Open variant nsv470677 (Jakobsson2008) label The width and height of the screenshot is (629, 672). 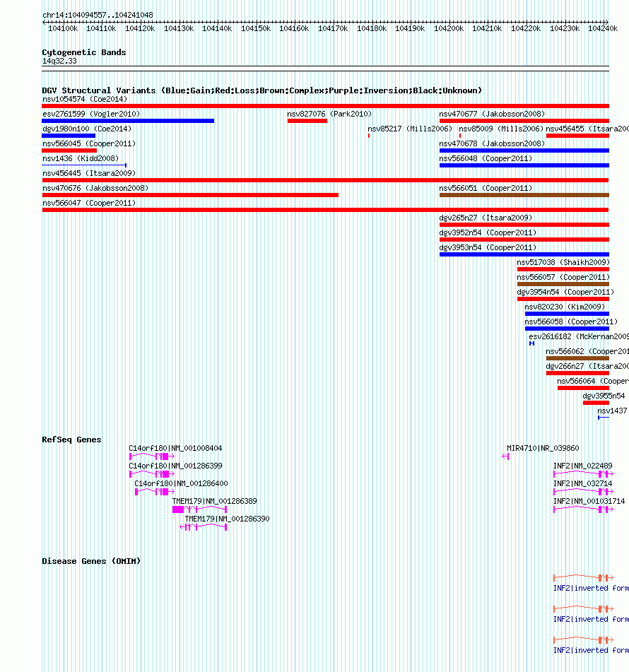492,114
